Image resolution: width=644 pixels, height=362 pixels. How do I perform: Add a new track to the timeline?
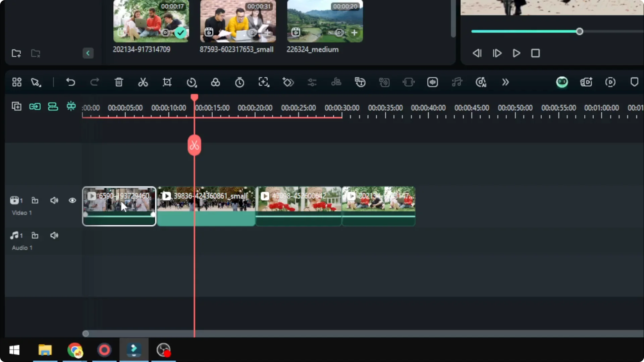[16, 106]
